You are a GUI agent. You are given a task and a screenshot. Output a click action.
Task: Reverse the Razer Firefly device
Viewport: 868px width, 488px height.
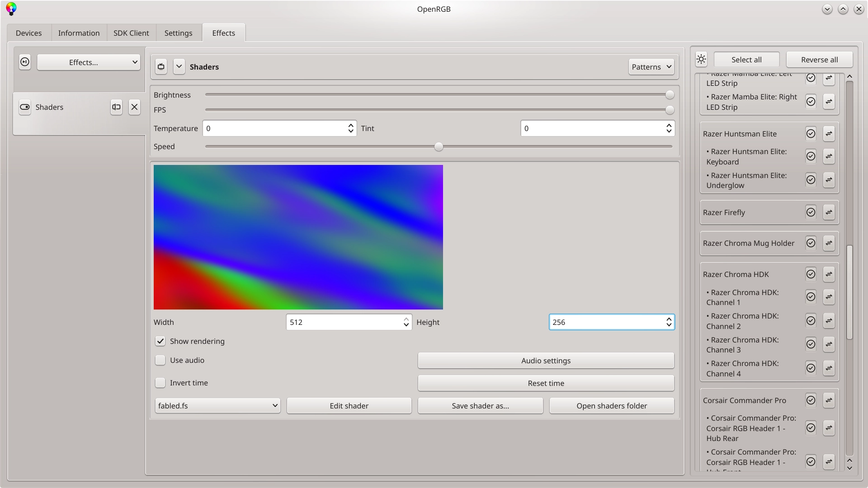[829, 212]
